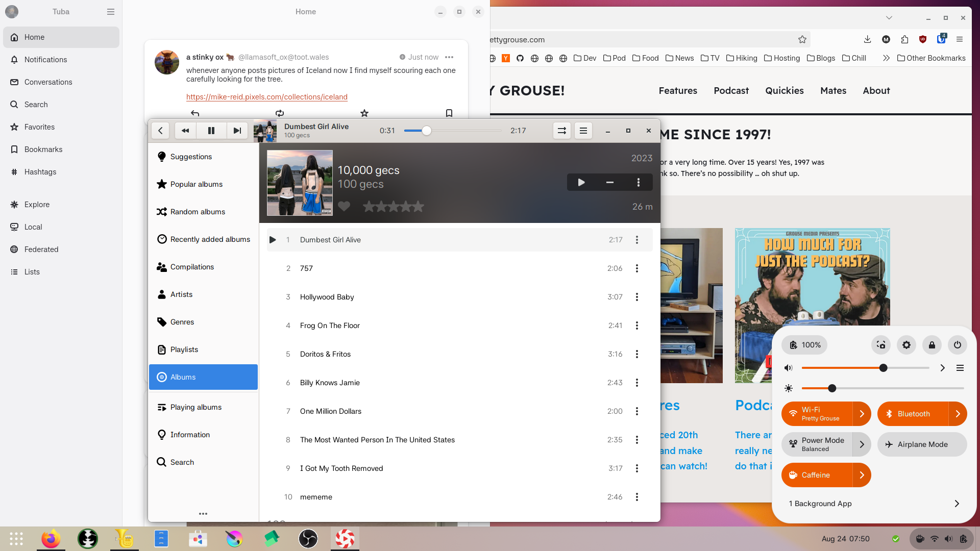
Task: Expand the Bluetooth devices list
Action: coord(958,414)
